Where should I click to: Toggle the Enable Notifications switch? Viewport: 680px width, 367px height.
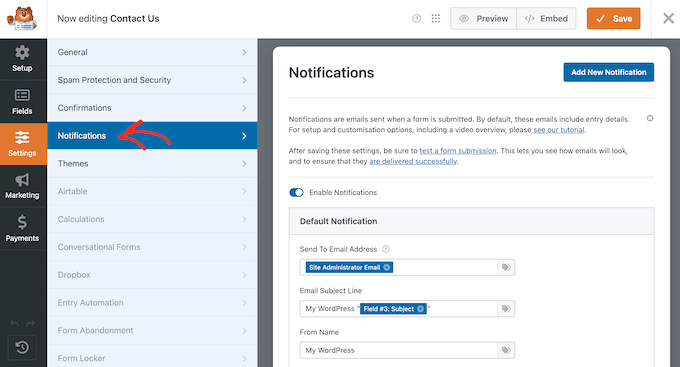297,192
